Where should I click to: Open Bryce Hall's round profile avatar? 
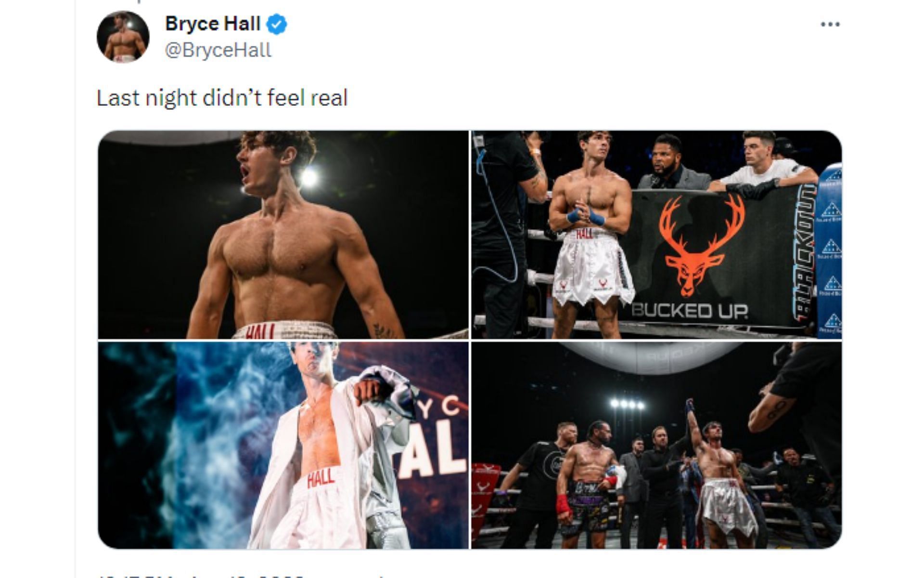[123, 37]
